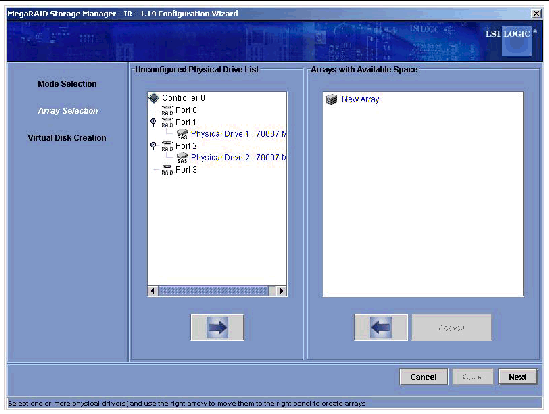Click the Controller 0 icon
549x414 pixels.
tap(154, 98)
